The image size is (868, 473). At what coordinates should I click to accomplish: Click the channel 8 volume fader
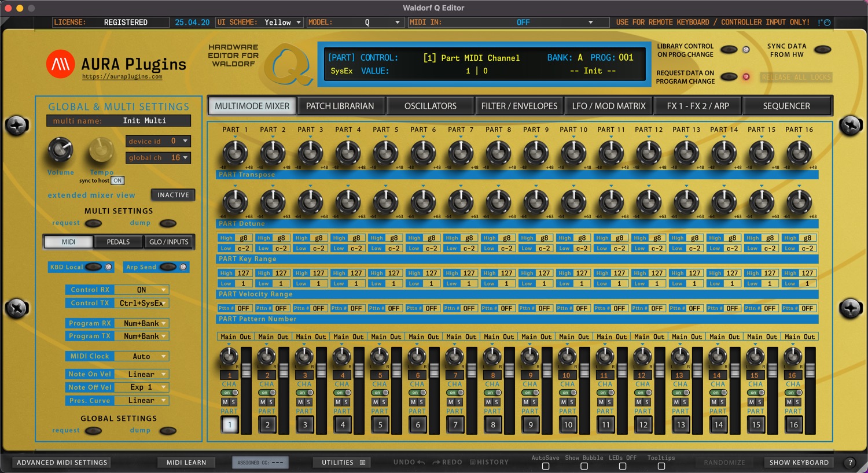coord(510,371)
